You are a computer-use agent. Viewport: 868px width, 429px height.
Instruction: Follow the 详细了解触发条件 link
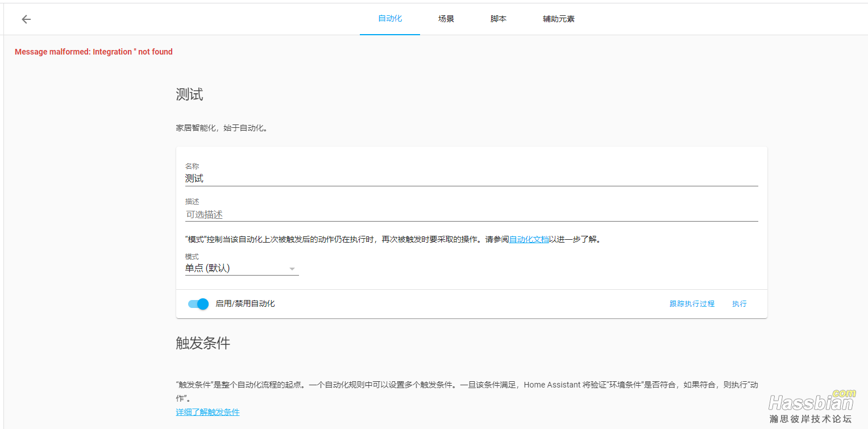tap(208, 412)
